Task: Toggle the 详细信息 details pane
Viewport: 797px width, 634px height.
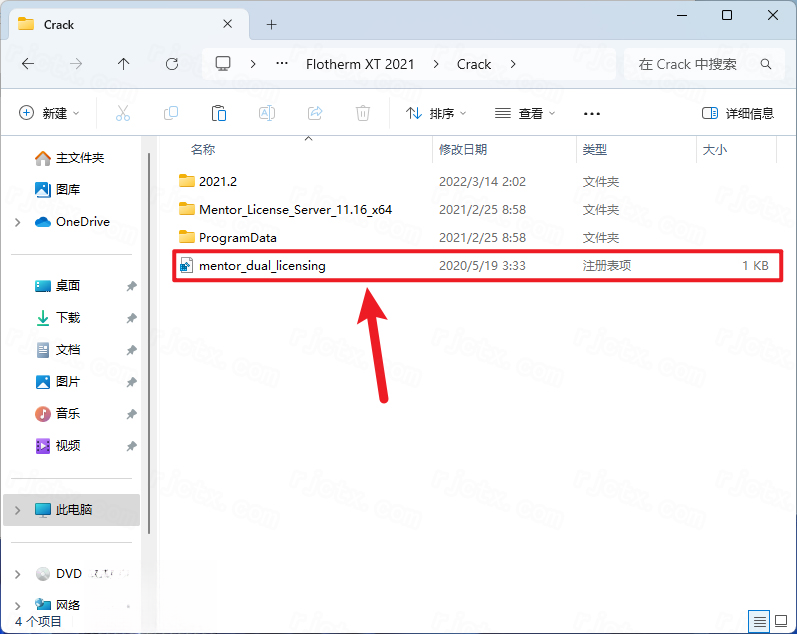Action: point(738,113)
